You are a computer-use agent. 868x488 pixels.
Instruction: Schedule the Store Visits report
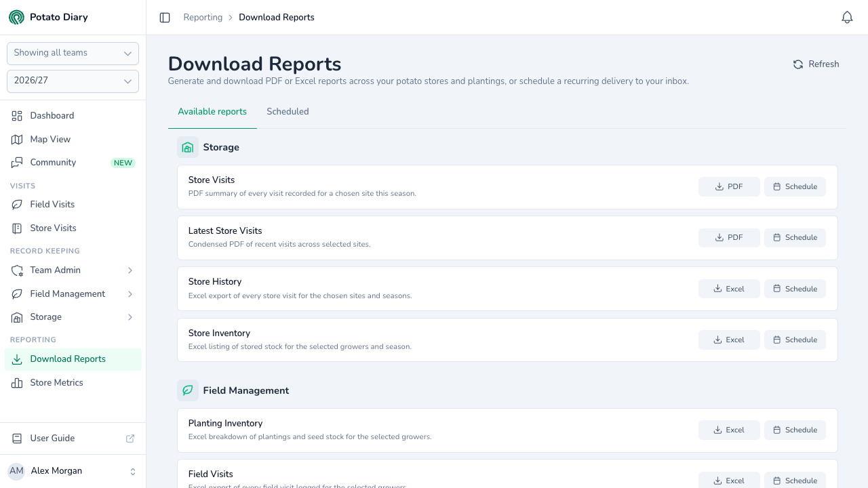[x=795, y=187]
